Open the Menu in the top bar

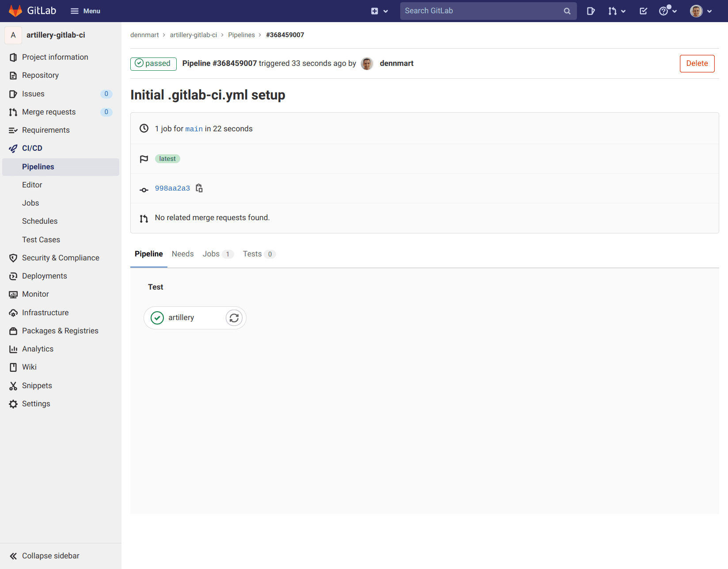[x=85, y=11]
